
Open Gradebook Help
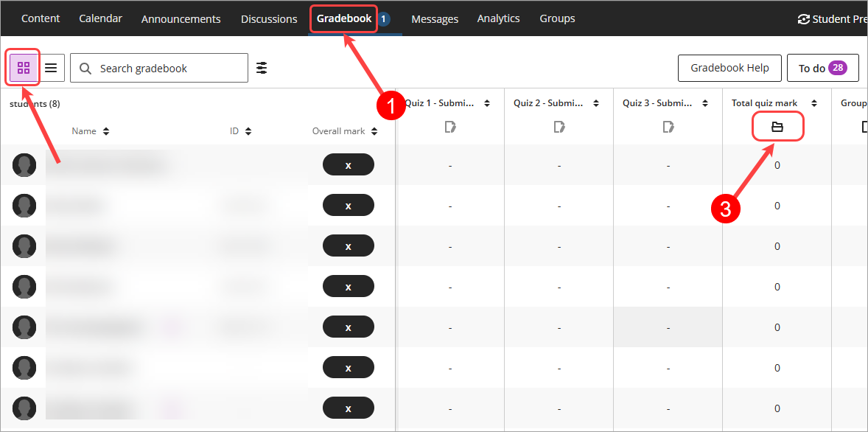[729, 68]
